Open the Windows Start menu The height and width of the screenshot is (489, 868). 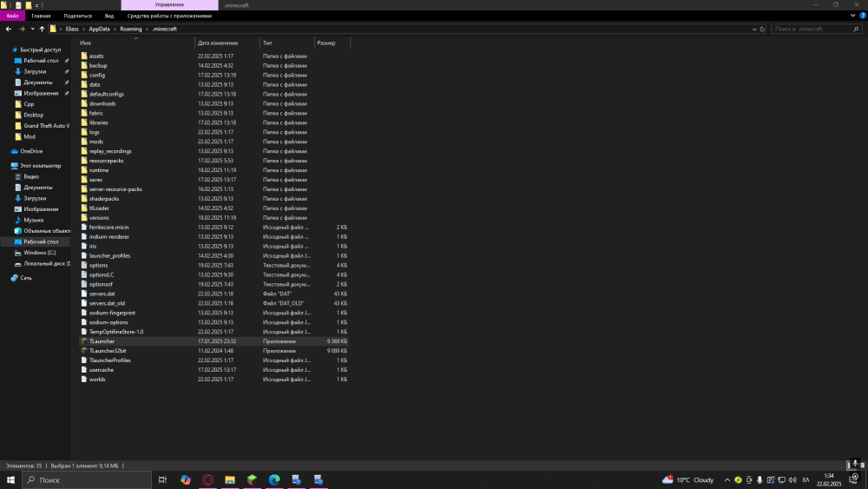[x=10, y=479]
